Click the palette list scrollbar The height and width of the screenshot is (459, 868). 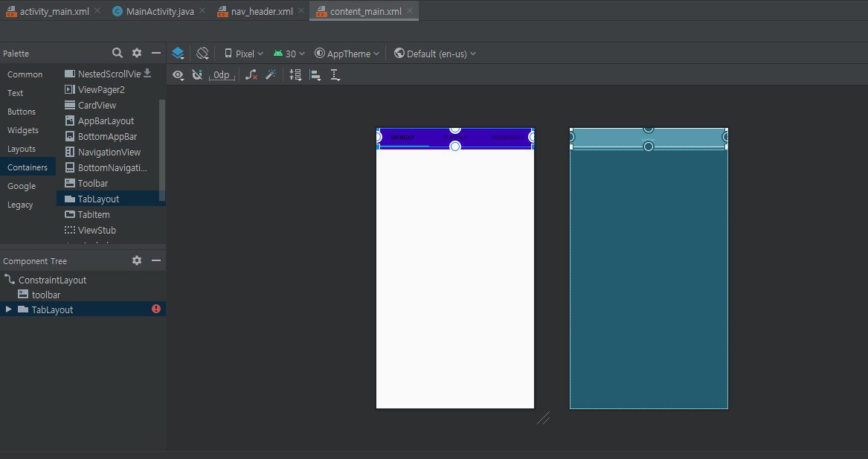162,150
